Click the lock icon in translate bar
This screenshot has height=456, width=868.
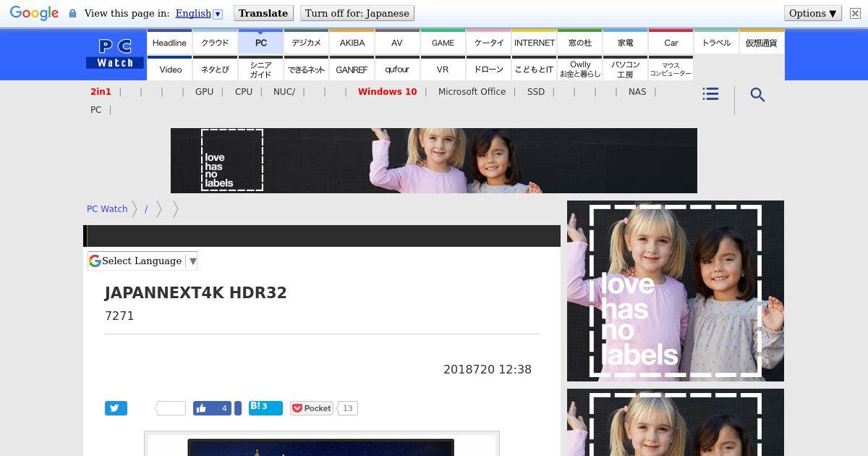click(72, 13)
